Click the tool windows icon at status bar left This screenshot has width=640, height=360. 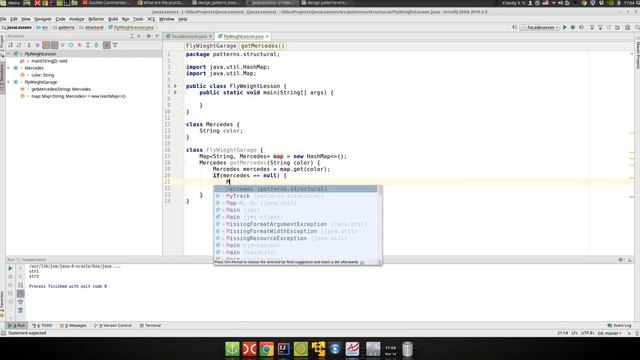(x=3, y=333)
